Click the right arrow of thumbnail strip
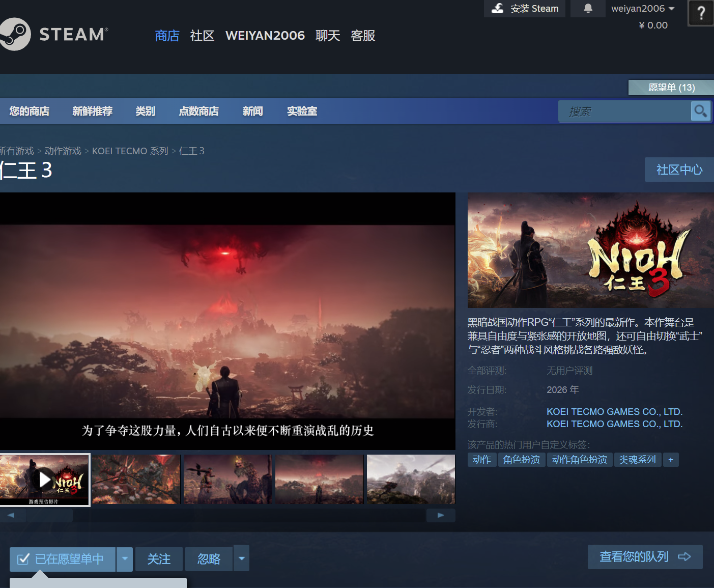 point(441,515)
